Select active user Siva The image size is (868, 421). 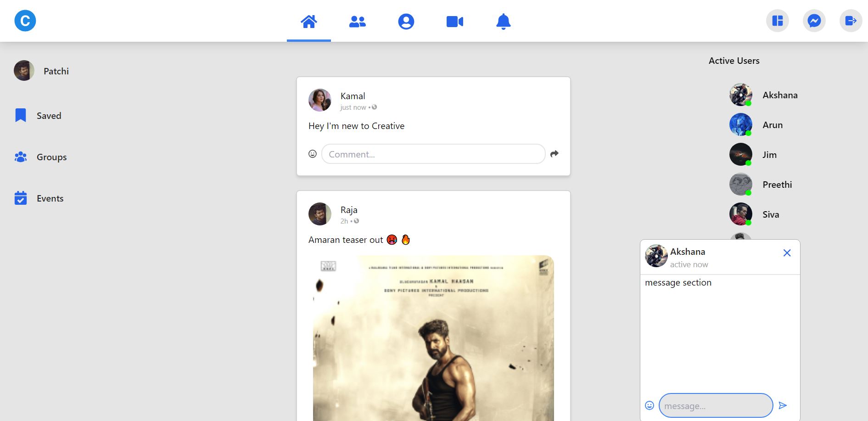click(x=771, y=214)
